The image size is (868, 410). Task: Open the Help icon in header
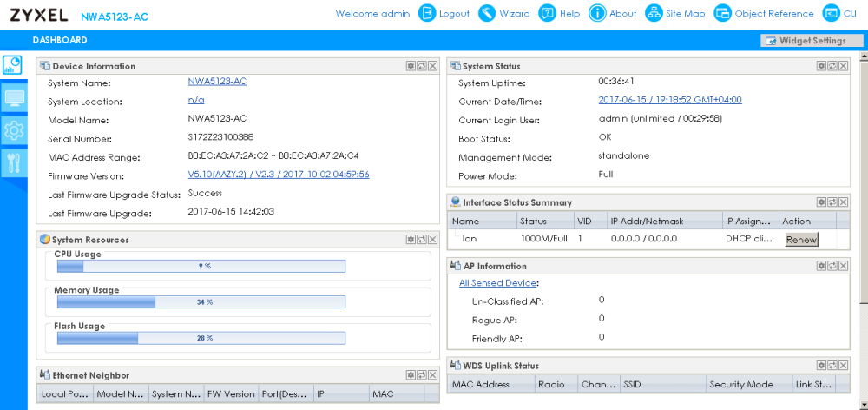pyautogui.click(x=547, y=13)
